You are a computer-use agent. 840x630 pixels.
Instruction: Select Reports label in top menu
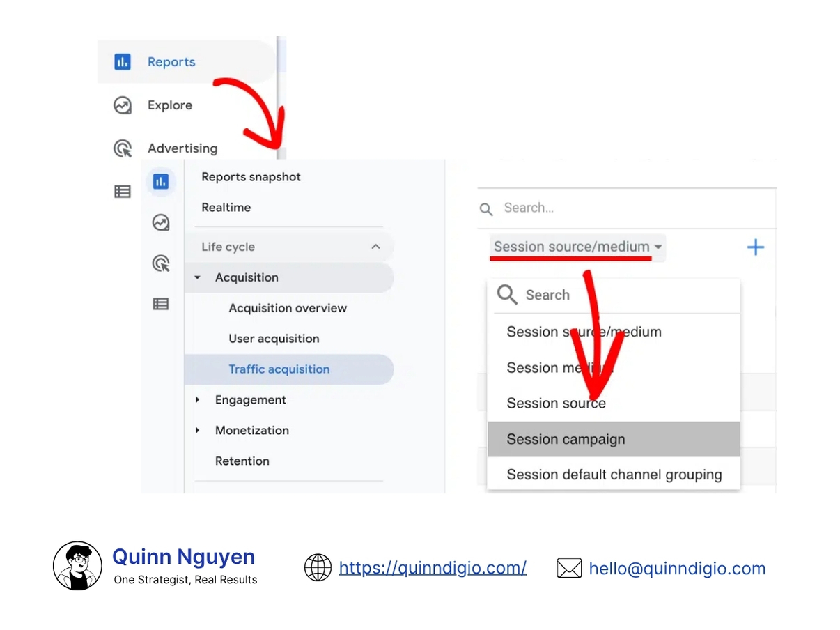pyautogui.click(x=171, y=62)
